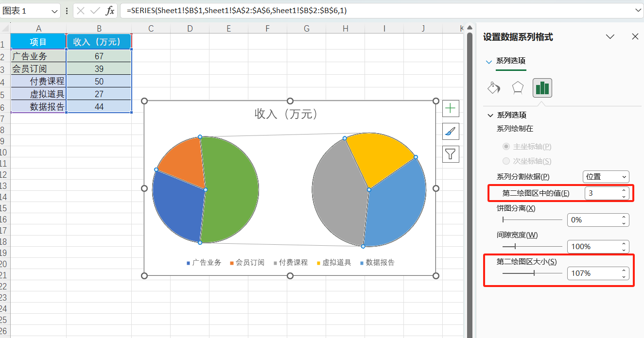The width and height of the screenshot is (644, 338).
Task: Open the Chart Filters funnel icon
Action: (x=451, y=154)
